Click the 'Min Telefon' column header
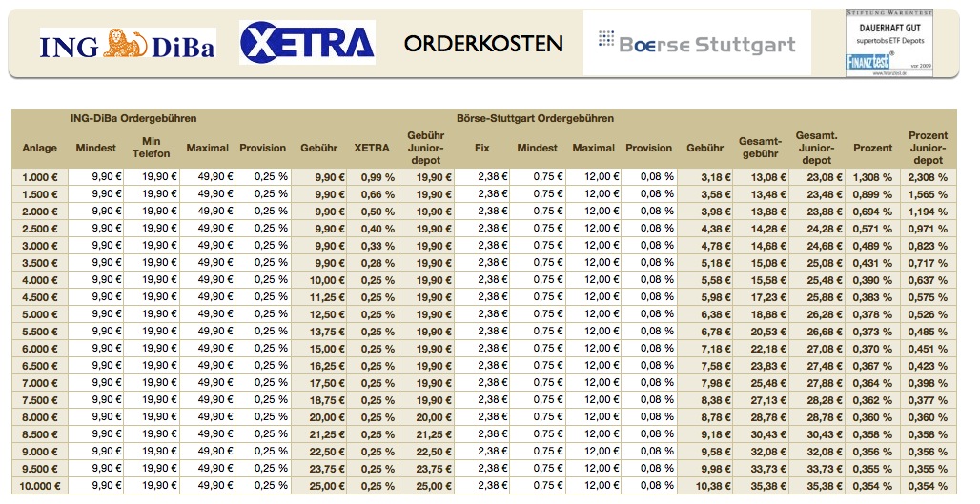The width and height of the screenshot is (980, 504). (x=152, y=148)
